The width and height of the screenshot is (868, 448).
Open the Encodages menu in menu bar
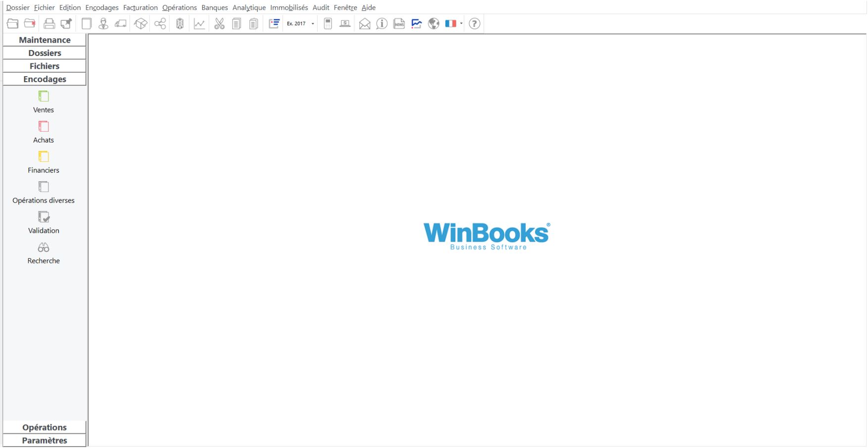click(x=102, y=7)
